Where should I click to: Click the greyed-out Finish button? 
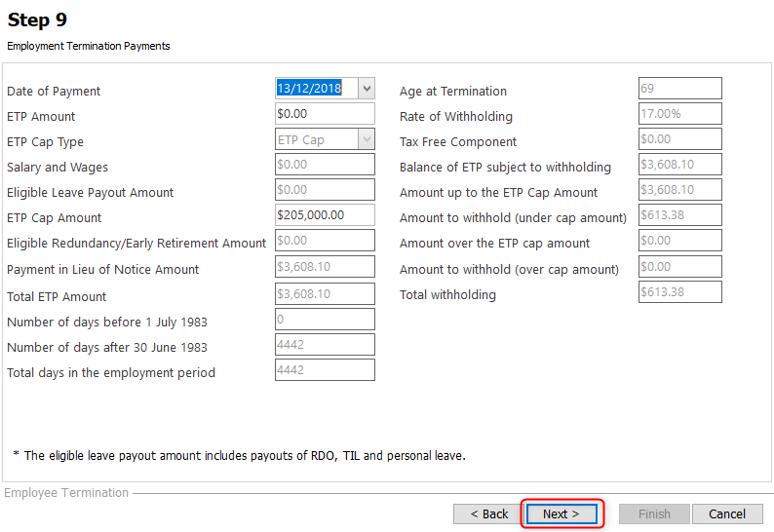(654, 513)
